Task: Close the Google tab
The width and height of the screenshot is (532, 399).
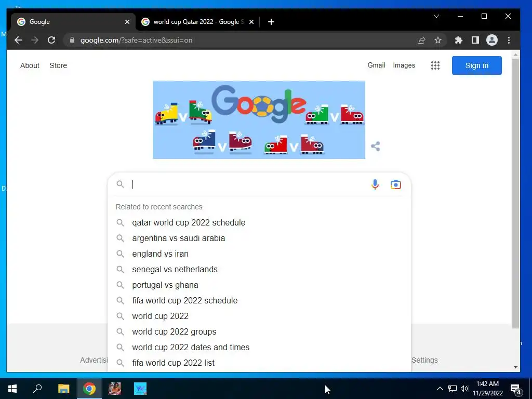Action: pos(127,22)
